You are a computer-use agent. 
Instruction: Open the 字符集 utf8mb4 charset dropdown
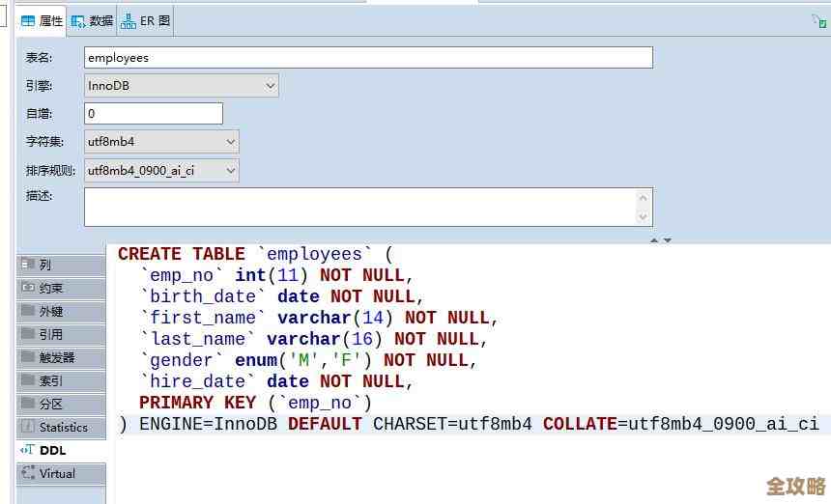(x=230, y=142)
